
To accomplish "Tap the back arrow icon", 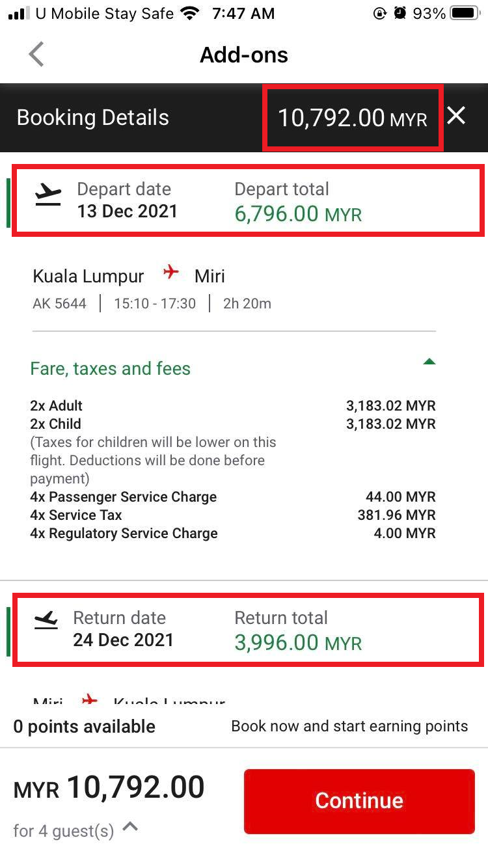I will tap(36, 55).
